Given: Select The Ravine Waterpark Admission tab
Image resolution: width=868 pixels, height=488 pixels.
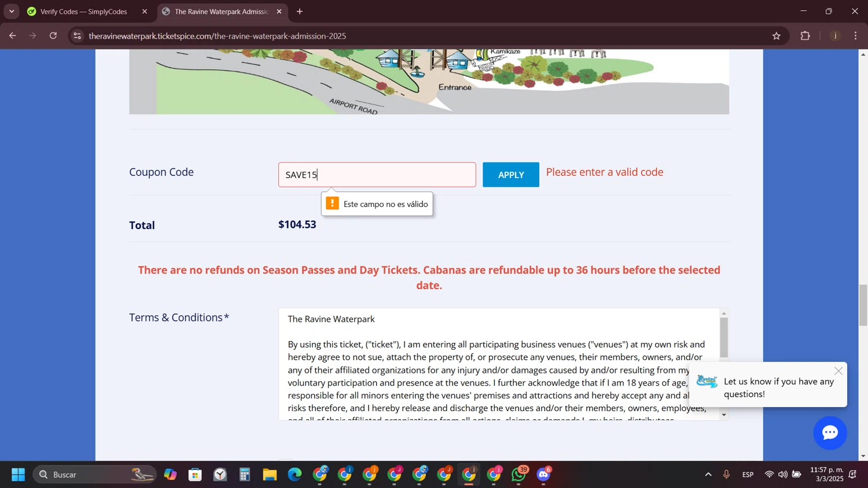Looking at the screenshot, I should pyautogui.click(x=222, y=12).
